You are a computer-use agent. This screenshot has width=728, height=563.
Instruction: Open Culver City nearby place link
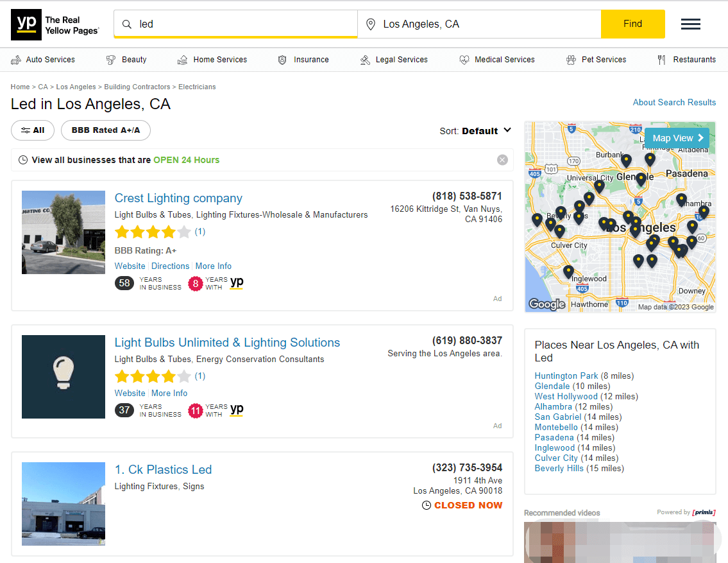click(x=555, y=458)
